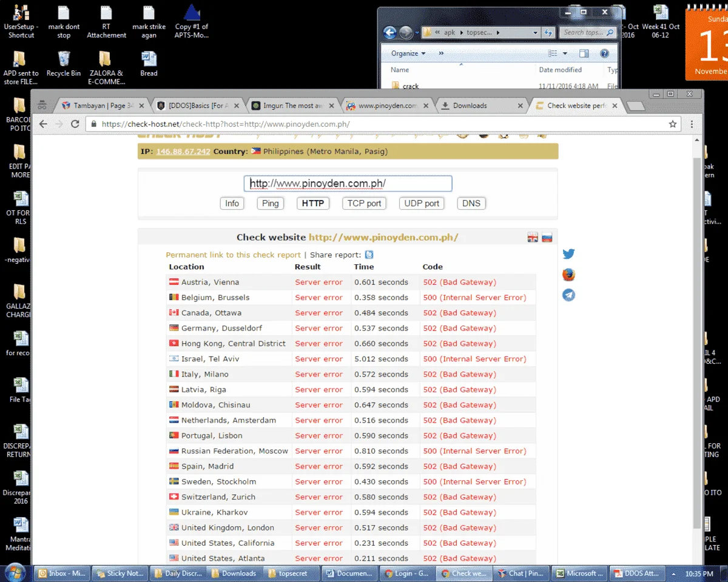Share report on Twitter icon
The width and height of the screenshot is (728, 582).
(x=568, y=254)
